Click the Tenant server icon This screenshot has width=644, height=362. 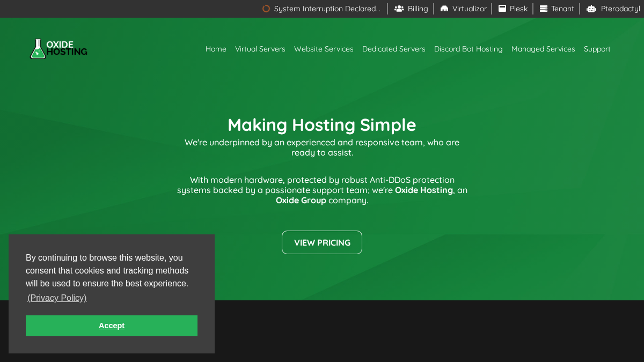(x=544, y=9)
